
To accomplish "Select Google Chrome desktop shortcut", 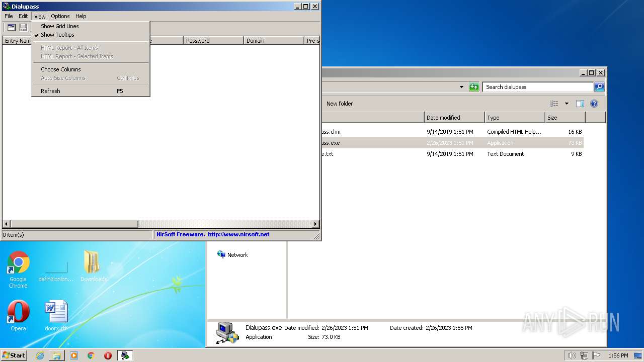I will coord(18,270).
